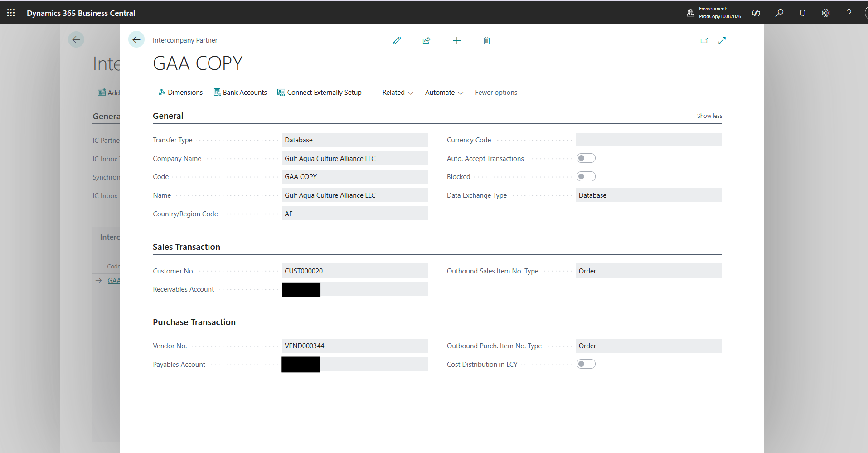868x453 pixels.
Task: Toggle the Blocked switch
Action: click(586, 176)
